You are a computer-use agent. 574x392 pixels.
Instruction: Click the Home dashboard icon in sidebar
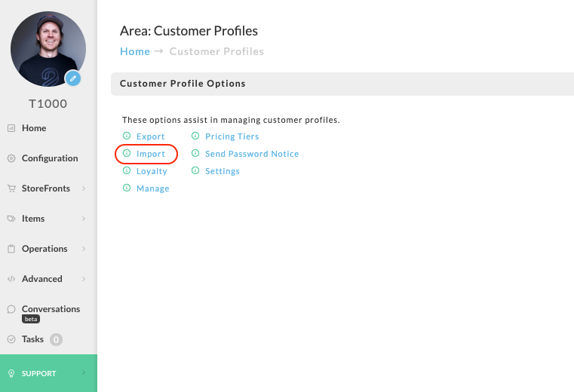pos(11,128)
